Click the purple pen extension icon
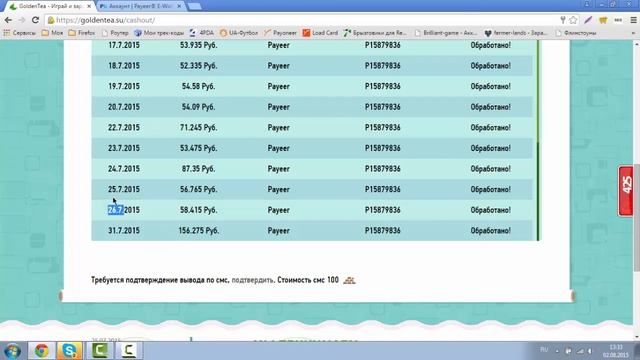 (588, 20)
